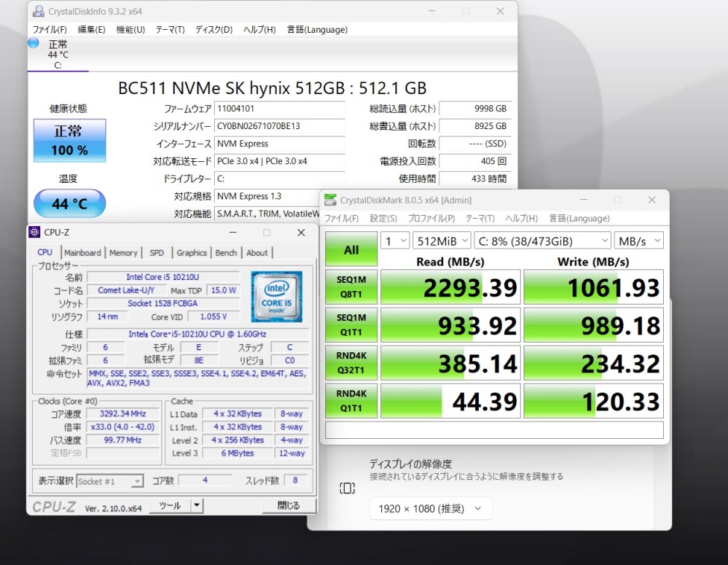Image resolution: width=728 pixels, height=565 pixels.
Task: Click the RND4K Q1T1 read result 44.39
Action: [451, 401]
